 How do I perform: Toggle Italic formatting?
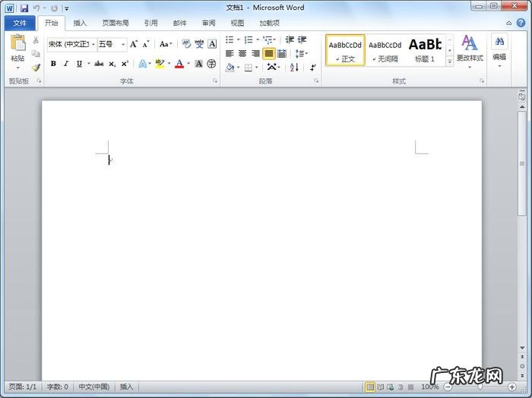[66, 64]
